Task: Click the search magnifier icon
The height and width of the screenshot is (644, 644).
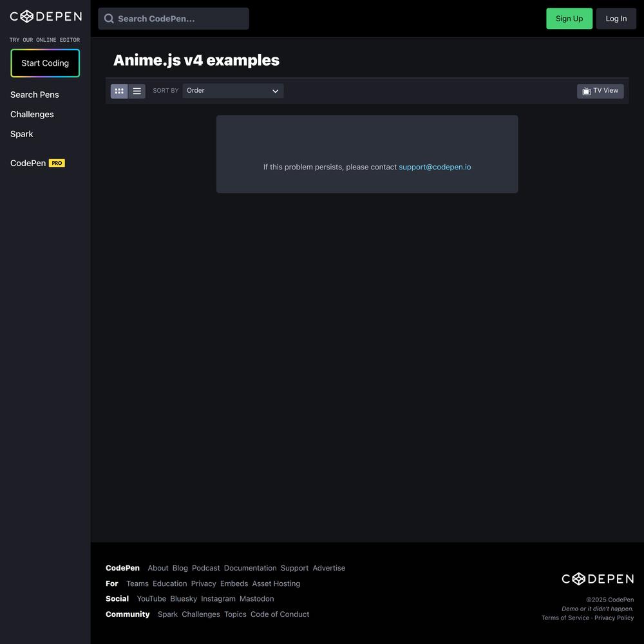Action: tap(109, 19)
